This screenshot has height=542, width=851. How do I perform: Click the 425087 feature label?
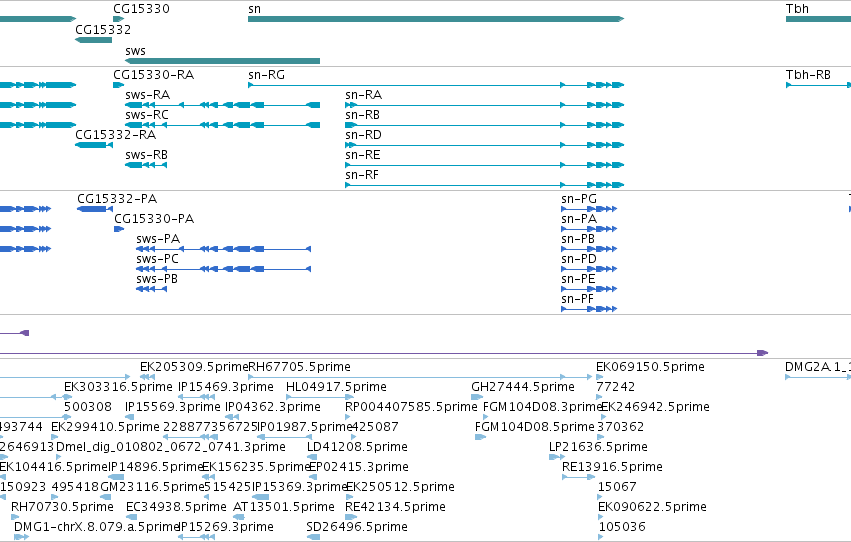click(374, 428)
